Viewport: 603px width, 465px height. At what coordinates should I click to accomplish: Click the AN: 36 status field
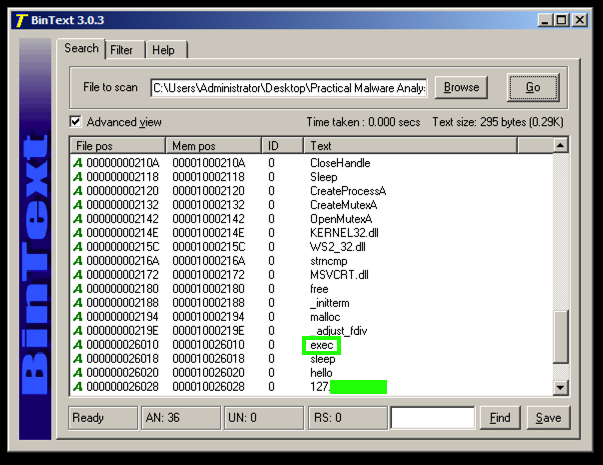[181, 418]
